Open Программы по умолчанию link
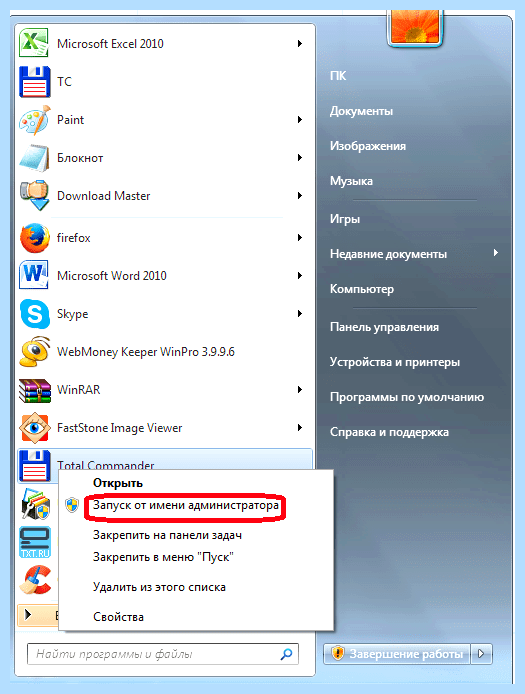This screenshot has width=525, height=694. (406, 397)
